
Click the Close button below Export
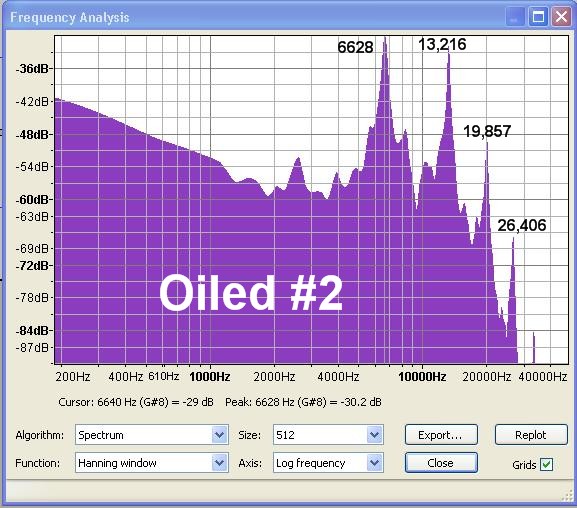point(441,463)
